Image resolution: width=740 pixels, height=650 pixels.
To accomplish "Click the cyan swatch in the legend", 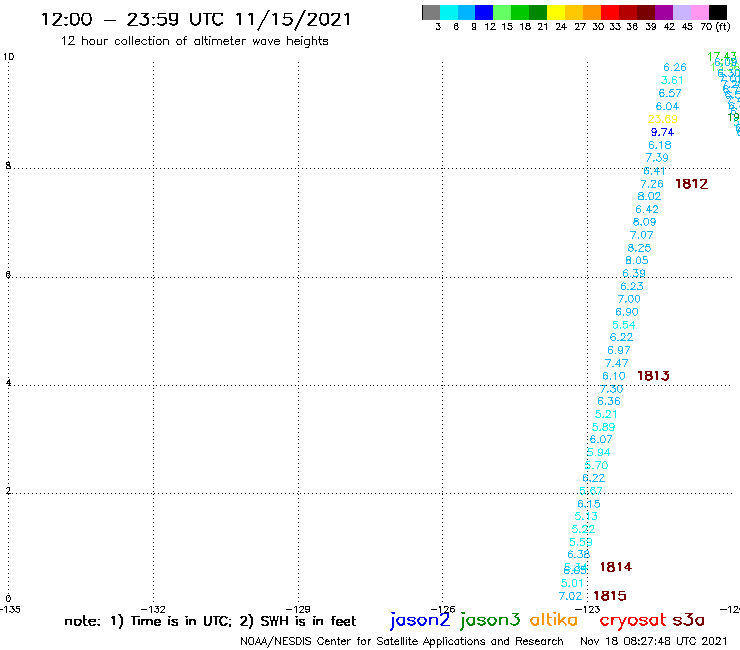I will (x=448, y=12).
